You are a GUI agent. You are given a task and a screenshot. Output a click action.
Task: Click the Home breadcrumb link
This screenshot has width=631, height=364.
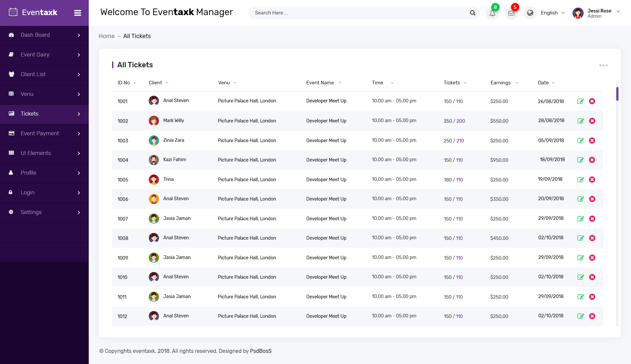pyautogui.click(x=106, y=36)
